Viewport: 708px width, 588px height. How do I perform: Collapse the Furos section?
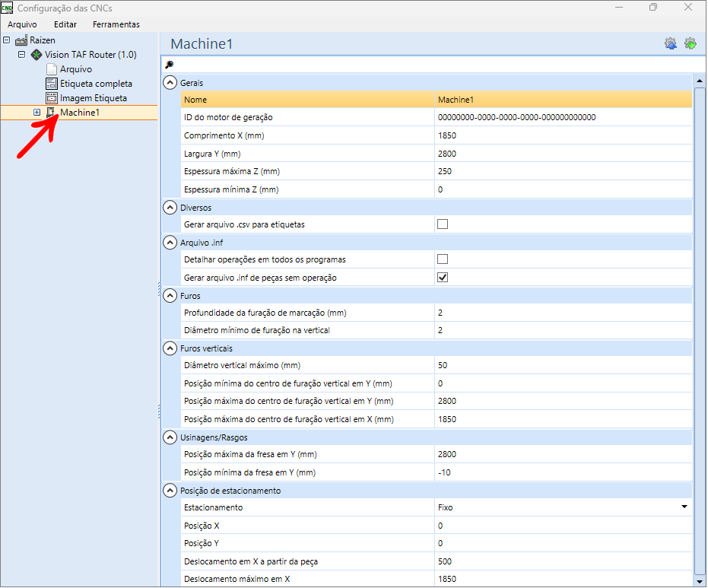coord(170,296)
